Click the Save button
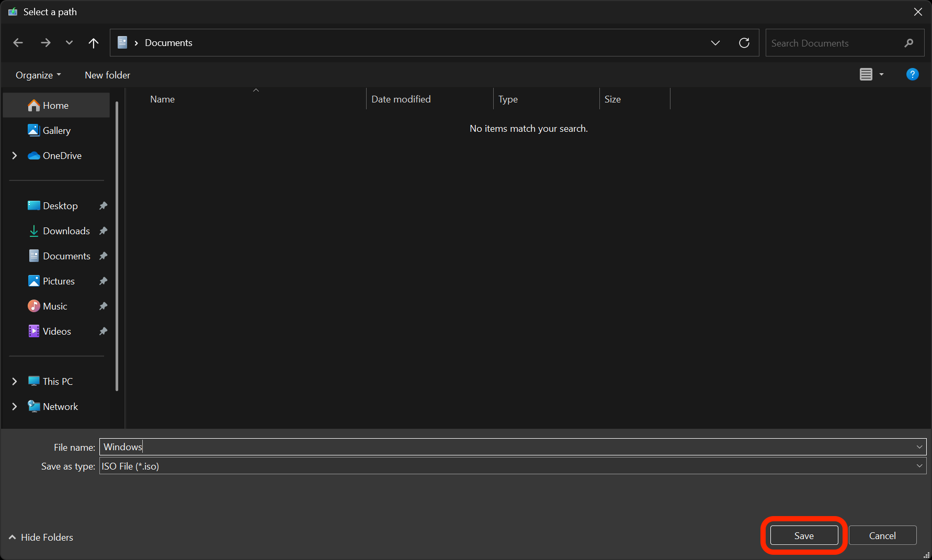Viewport: 932px width, 560px height. pos(804,536)
